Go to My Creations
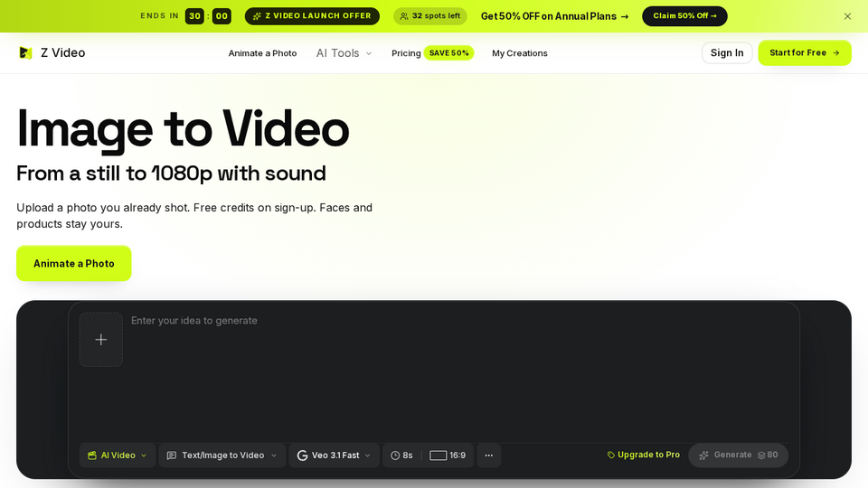Screen dimensions: 868x488 coord(520,53)
